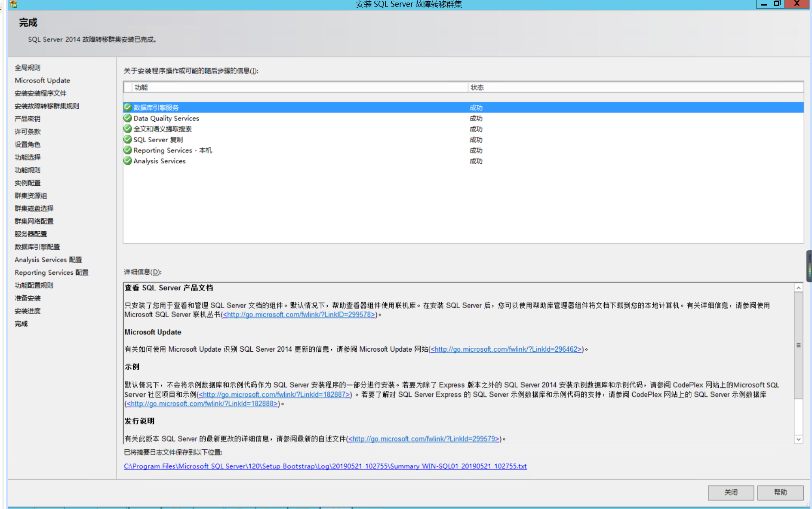Click the 准备安装 step
Viewport: 812px width, 509px height.
pos(28,298)
